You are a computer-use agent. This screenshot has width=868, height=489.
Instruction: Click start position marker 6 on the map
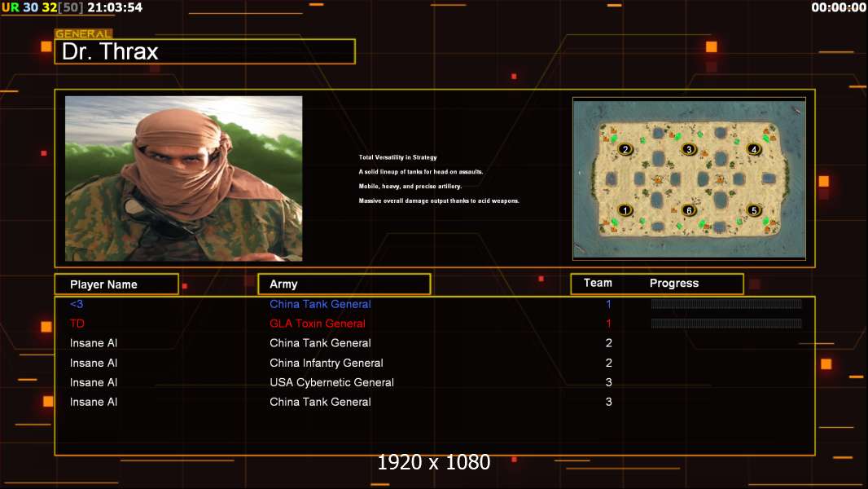pos(689,210)
